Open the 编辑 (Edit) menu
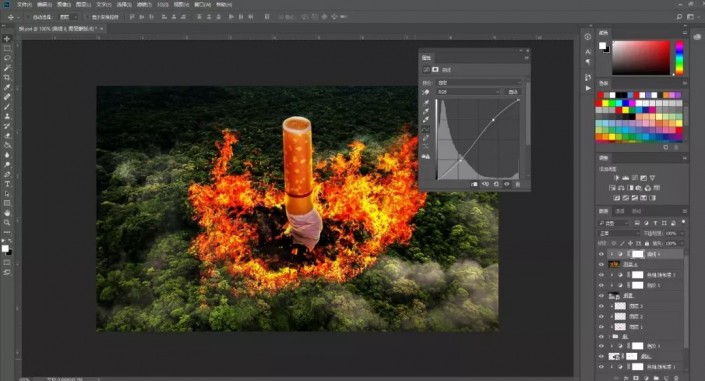The height and width of the screenshot is (381, 705). (44, 4)
